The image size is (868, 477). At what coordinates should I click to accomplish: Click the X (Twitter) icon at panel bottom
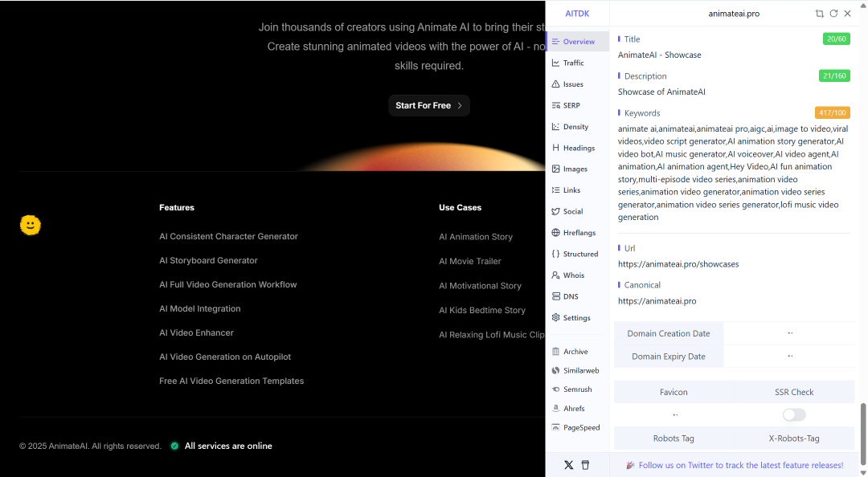pyautogui.click(x=568, y=465)
